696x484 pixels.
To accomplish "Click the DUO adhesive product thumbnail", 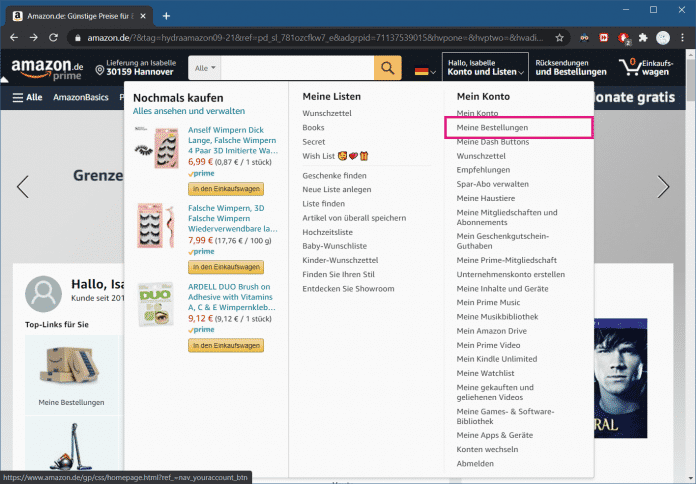I will pos(155,305).
